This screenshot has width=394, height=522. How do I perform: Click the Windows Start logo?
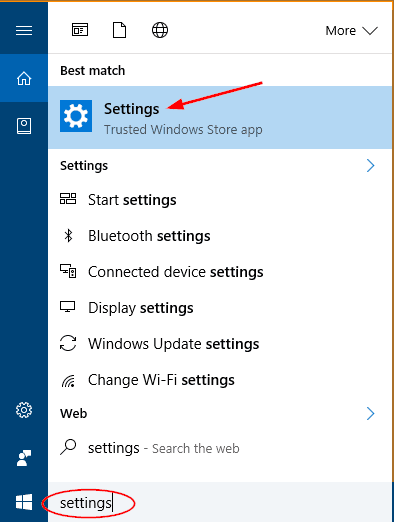point(24,502)
